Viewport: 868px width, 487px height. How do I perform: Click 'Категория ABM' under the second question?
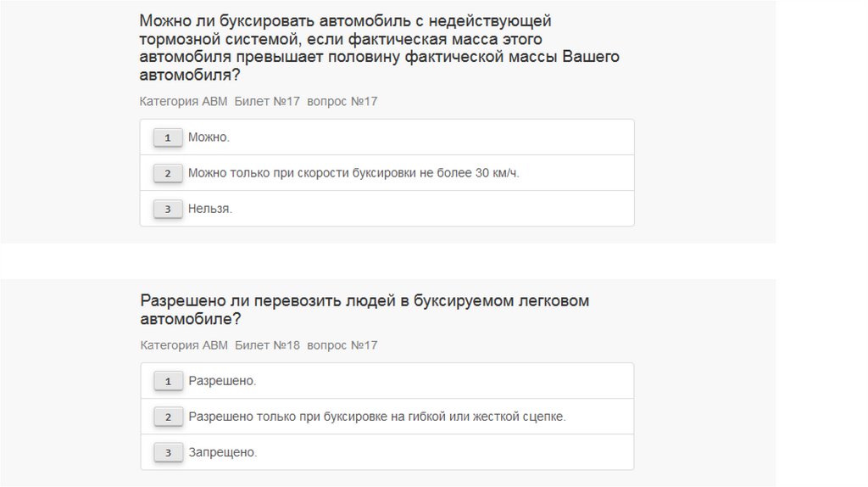[184, 345]
